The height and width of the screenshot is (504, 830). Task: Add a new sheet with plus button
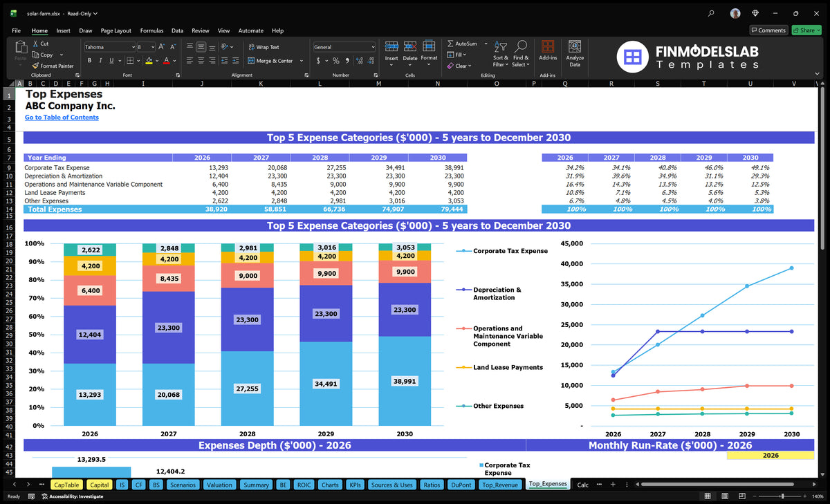click(x=614, y=485)
